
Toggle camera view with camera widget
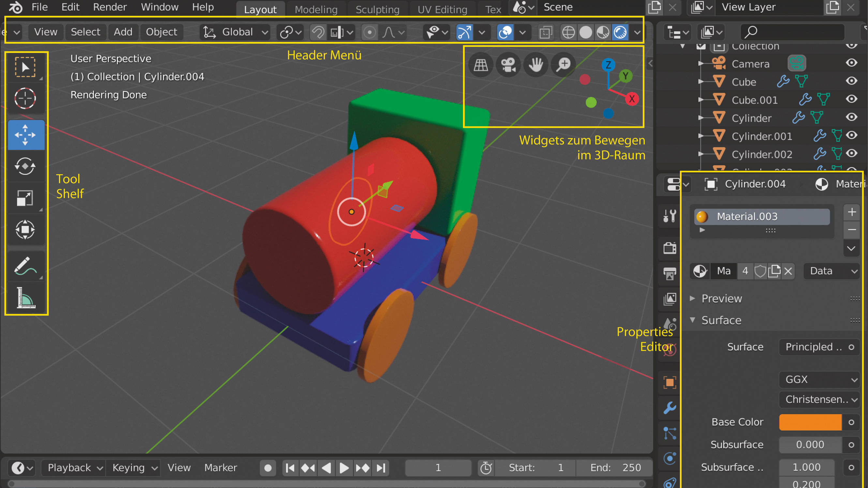point(508,65)
